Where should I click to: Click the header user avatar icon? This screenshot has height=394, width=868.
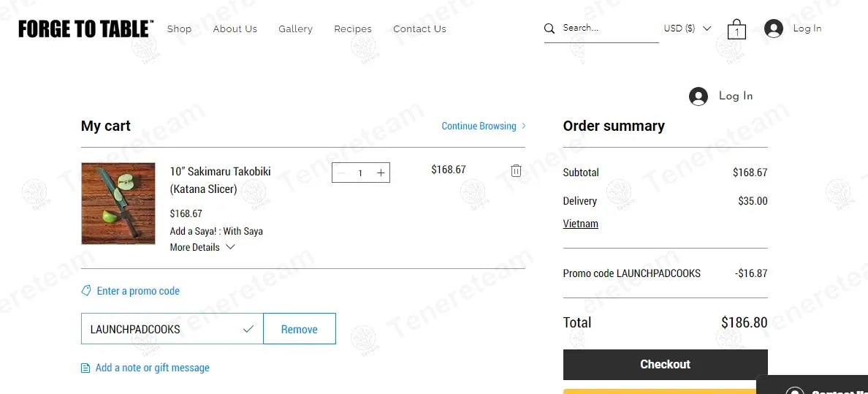point(773,29)
